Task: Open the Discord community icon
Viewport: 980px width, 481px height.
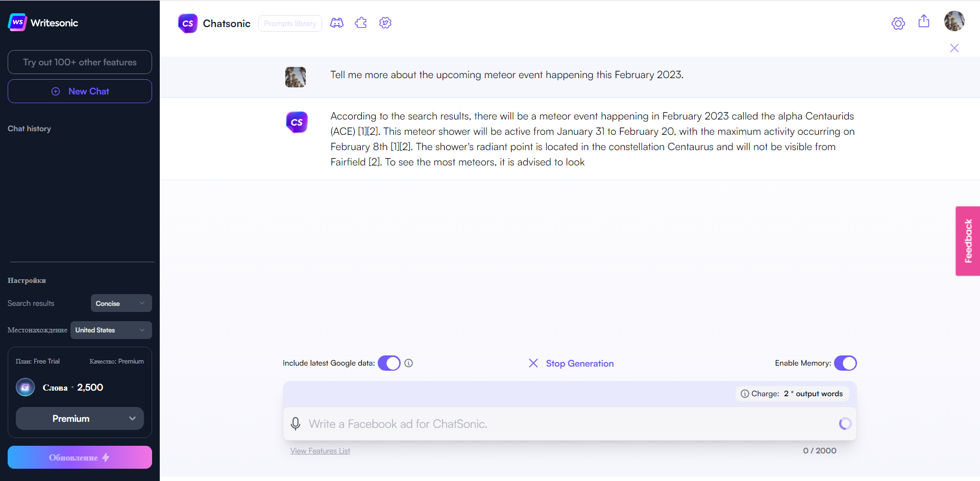Action: point(337,23)
